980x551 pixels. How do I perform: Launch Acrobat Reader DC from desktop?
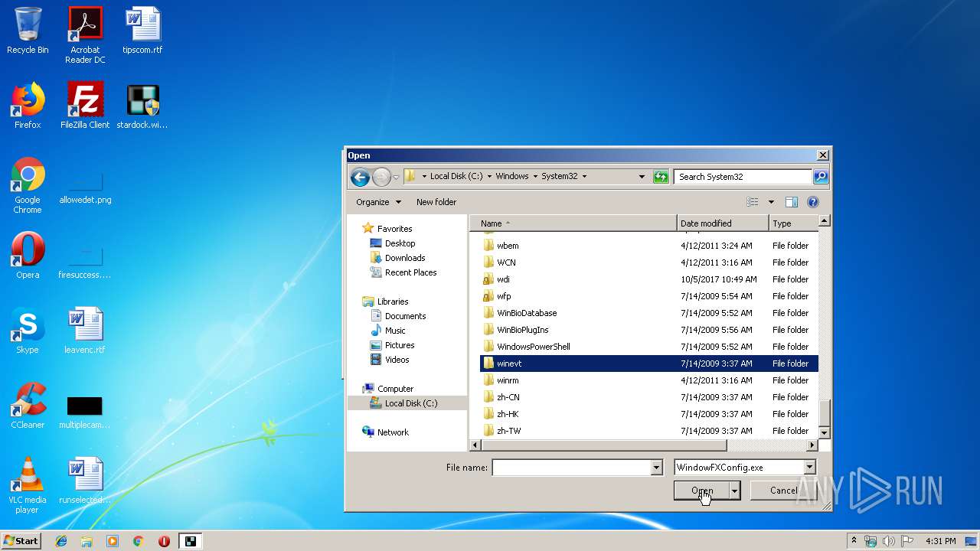85,35
